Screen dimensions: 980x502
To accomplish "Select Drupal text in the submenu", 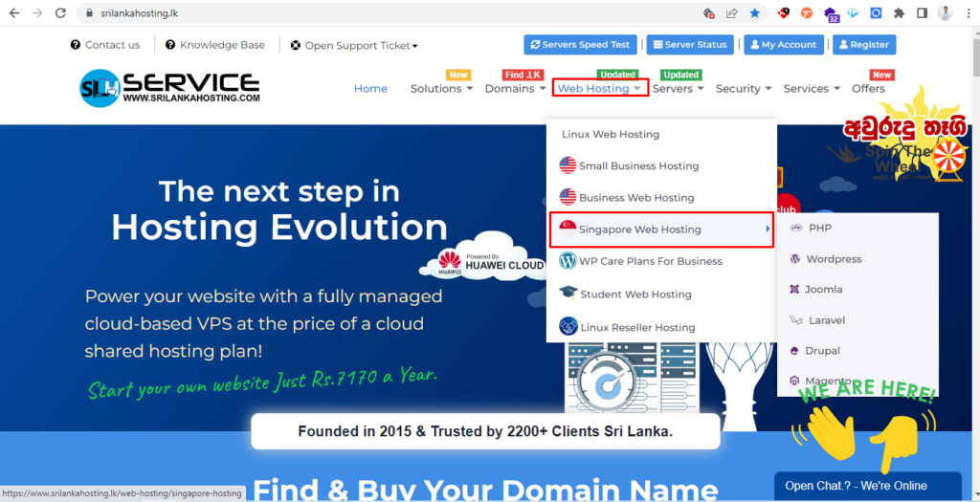I will pyautogui.click(x=822, y=351).
